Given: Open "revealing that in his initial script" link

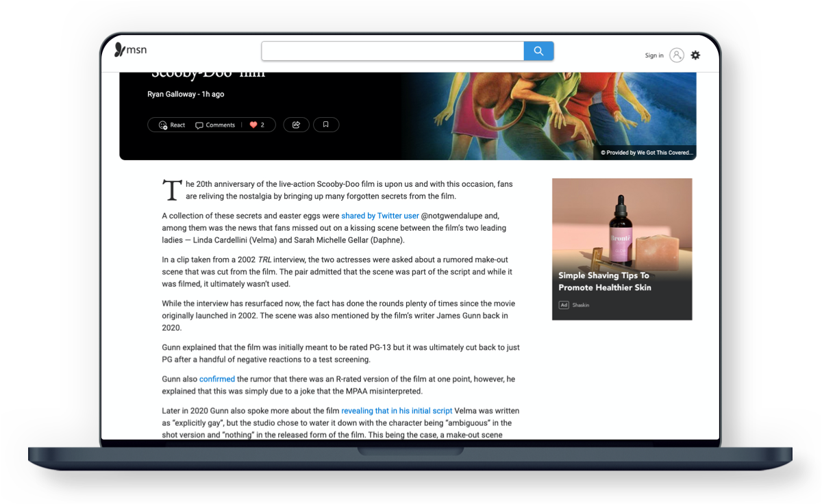Looking at the screenshot, I should click(397, 411).
